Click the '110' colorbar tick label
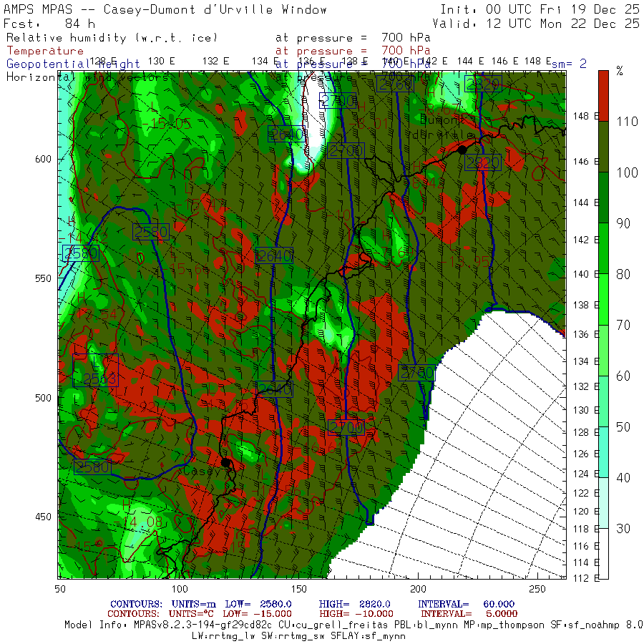Image resolution: width=644 pixels, height=644 pixels. 627,122
